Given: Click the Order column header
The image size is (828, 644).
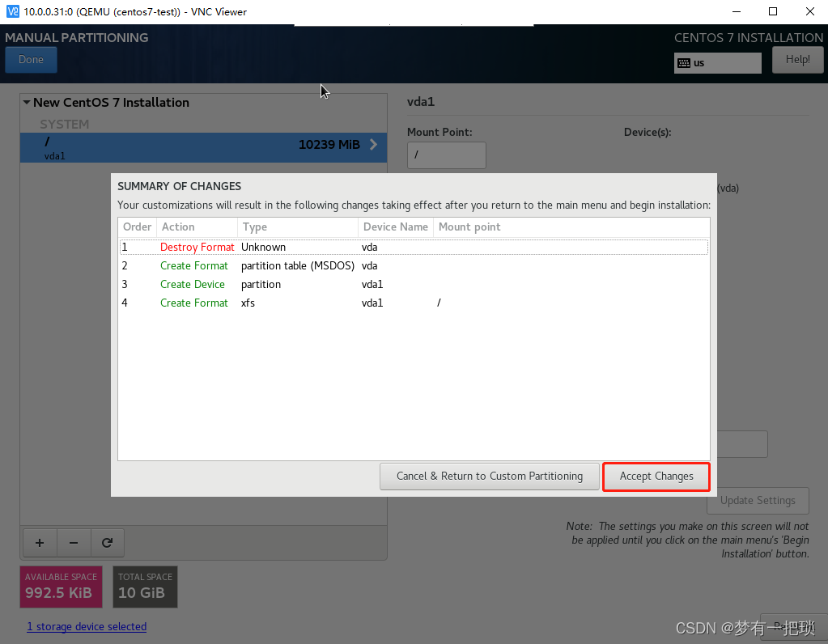Looking at the screenshot, I should pyautogui.click(x=138, y=227).
